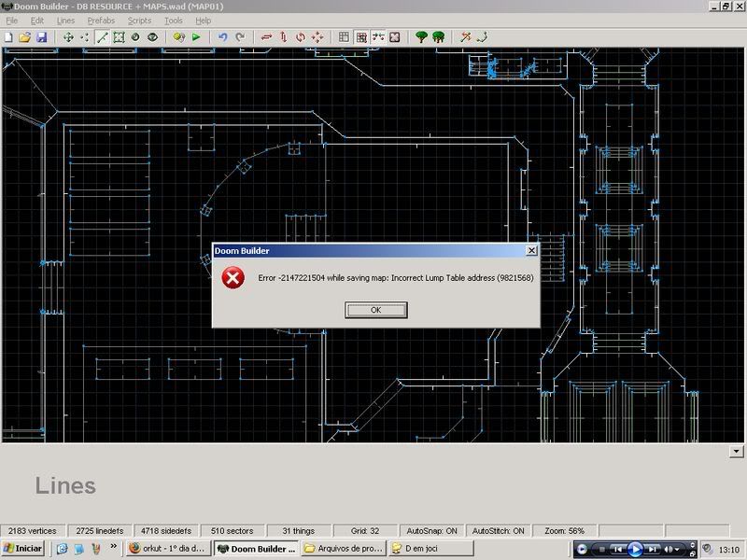Click the Rotate selection icon
The image size is (747, 560).
300,37
